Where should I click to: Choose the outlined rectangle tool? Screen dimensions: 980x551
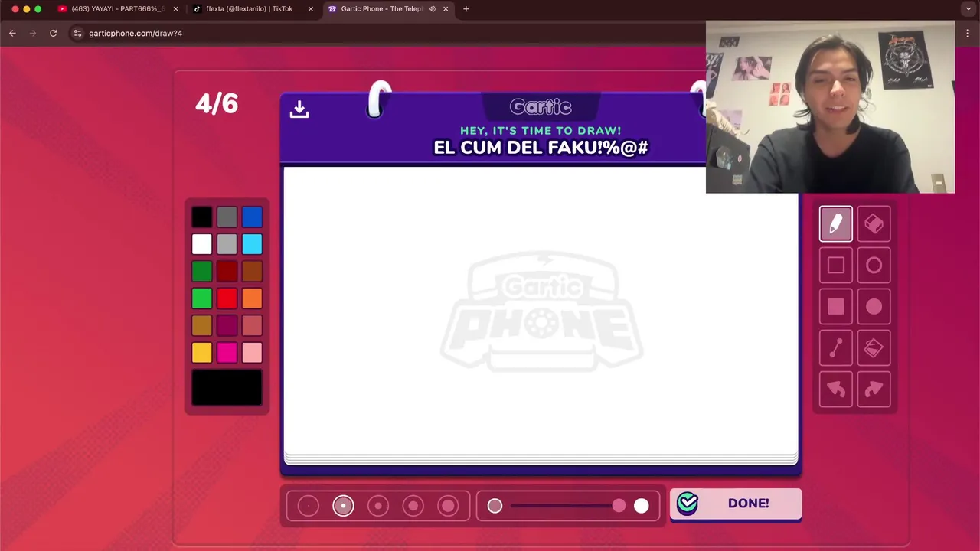point(835,266)
